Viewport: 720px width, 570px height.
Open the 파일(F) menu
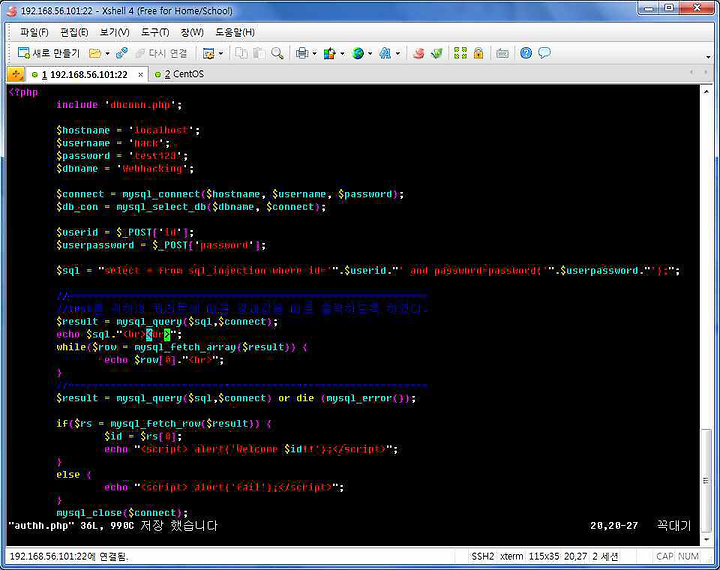click(x=34, y=32)
